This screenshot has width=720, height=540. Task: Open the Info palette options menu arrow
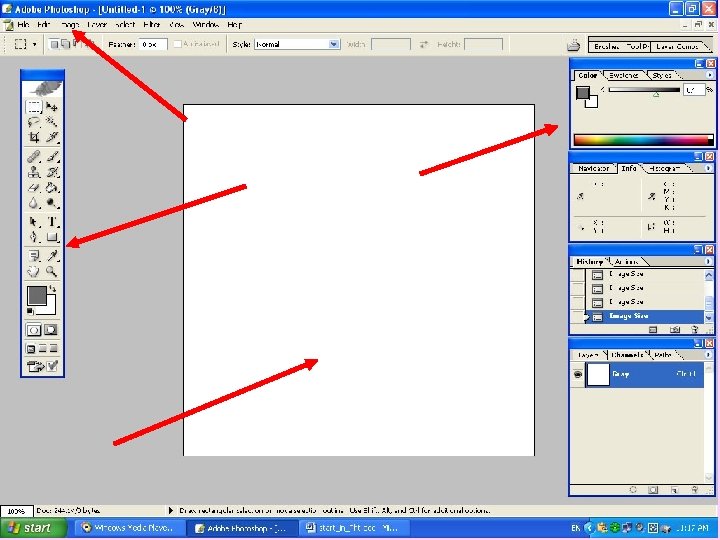coord(709,169)
